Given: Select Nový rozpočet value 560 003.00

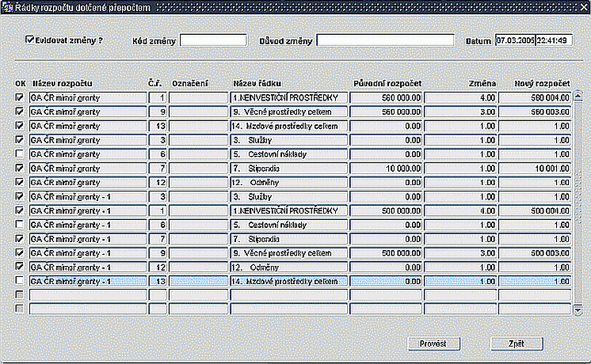Looking at the screenshot, I should tap(535, 112).
